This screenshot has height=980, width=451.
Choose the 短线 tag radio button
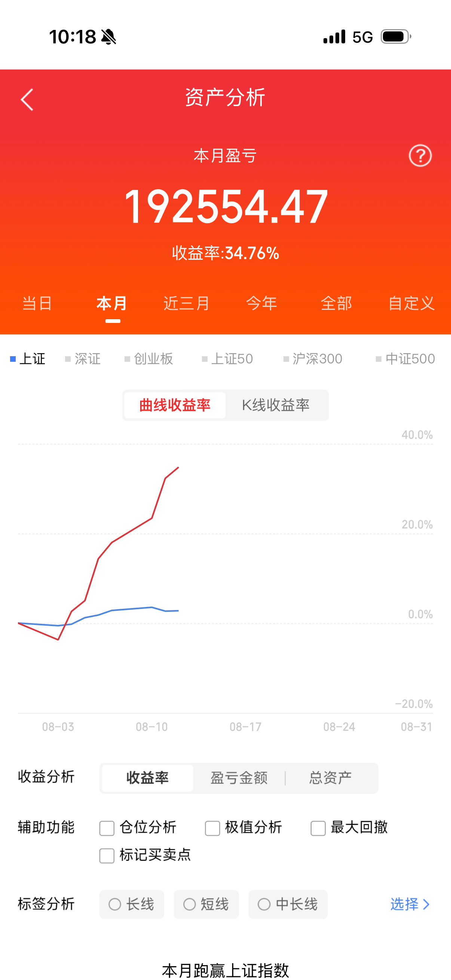point(206,904)
